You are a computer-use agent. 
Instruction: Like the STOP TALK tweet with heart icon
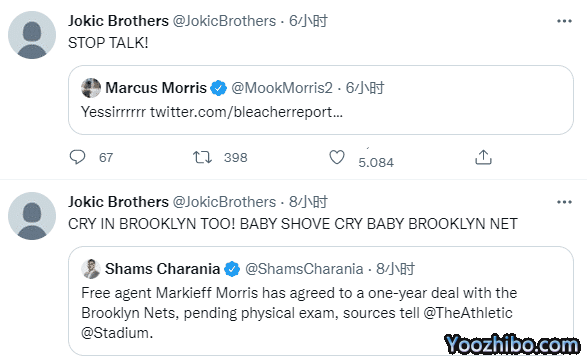(x=337, y=157)
